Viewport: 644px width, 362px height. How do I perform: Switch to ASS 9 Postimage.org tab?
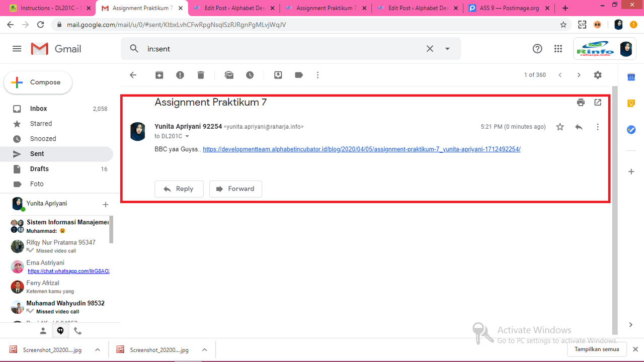coord(508,8)
